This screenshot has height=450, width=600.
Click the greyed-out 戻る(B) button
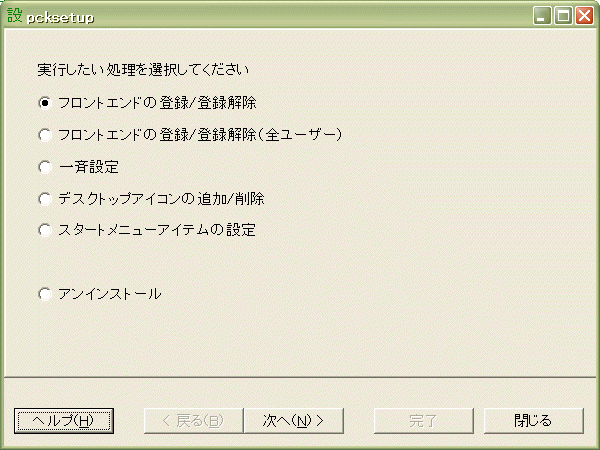(x=193, y=421)
